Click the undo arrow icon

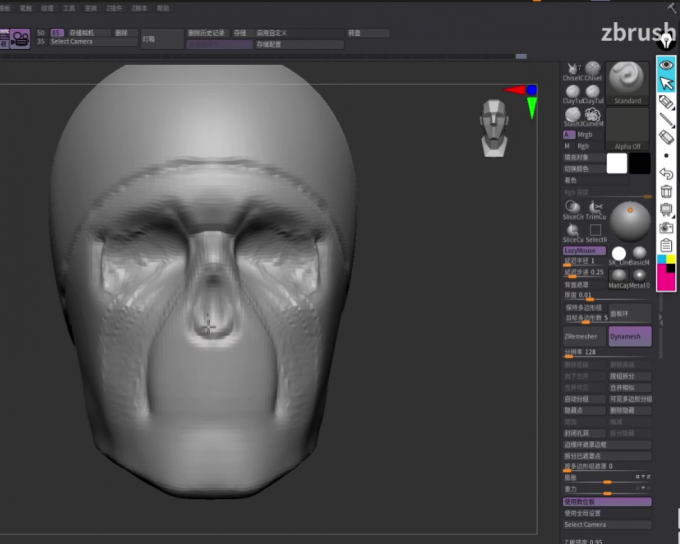[666, 174]
